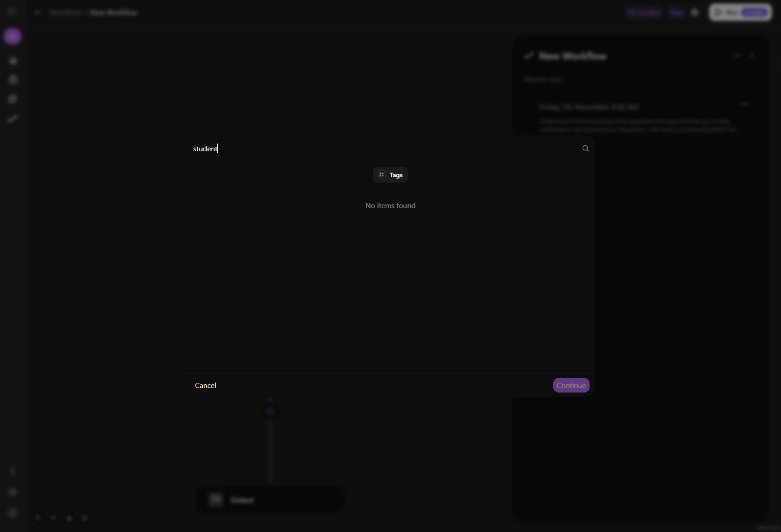781x532 pixels.
Task: Open the Workflows breadcrumb link
Action: [x=65, y=13]
